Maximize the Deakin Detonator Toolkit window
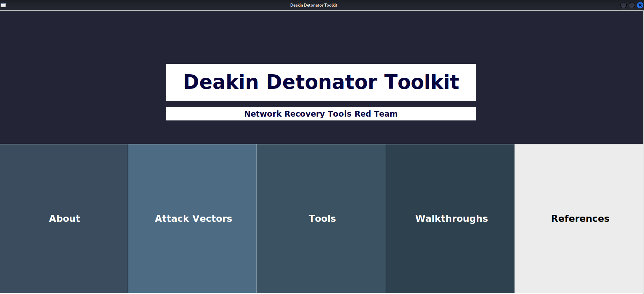This screenshot has width=644, height=294. coord(632,5)
